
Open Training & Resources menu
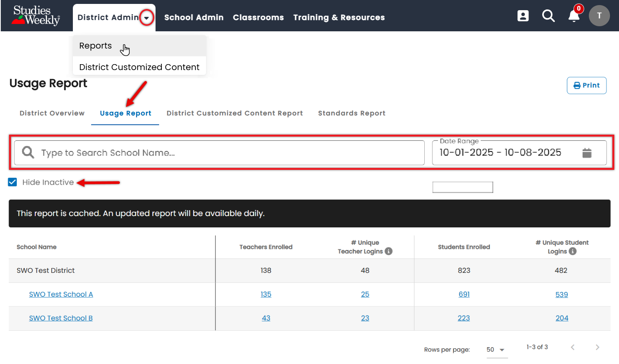point(339,18)
